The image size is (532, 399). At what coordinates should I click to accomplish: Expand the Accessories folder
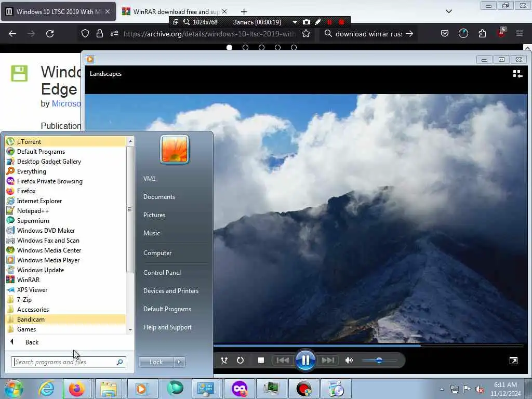click(65, 309)
